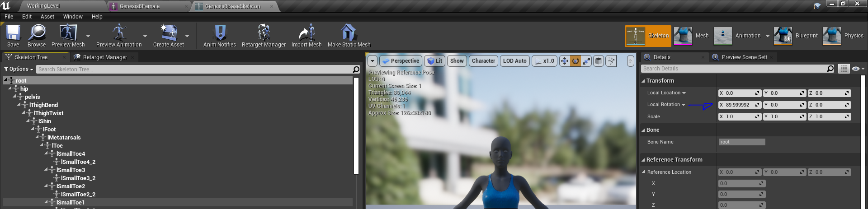The image size is (868, 209).
Task: Collapse the pelvis bone node
Action: coord(14,96)
